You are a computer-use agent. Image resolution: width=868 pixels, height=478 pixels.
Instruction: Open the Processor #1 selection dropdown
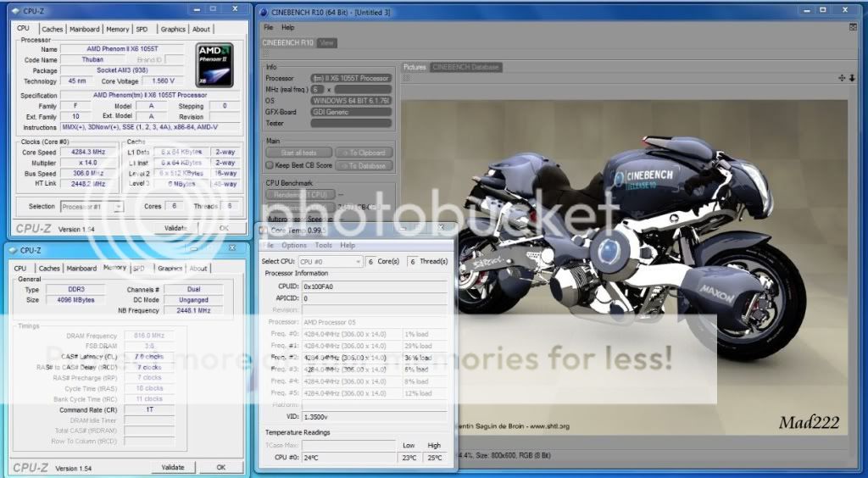92,206
